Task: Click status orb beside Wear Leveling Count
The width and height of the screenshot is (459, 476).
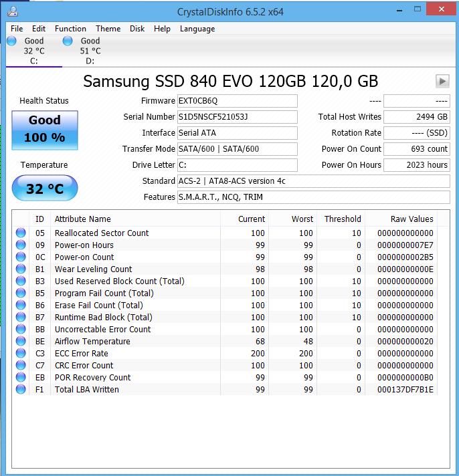Action: pyautogui.click(x=21, y=269)
